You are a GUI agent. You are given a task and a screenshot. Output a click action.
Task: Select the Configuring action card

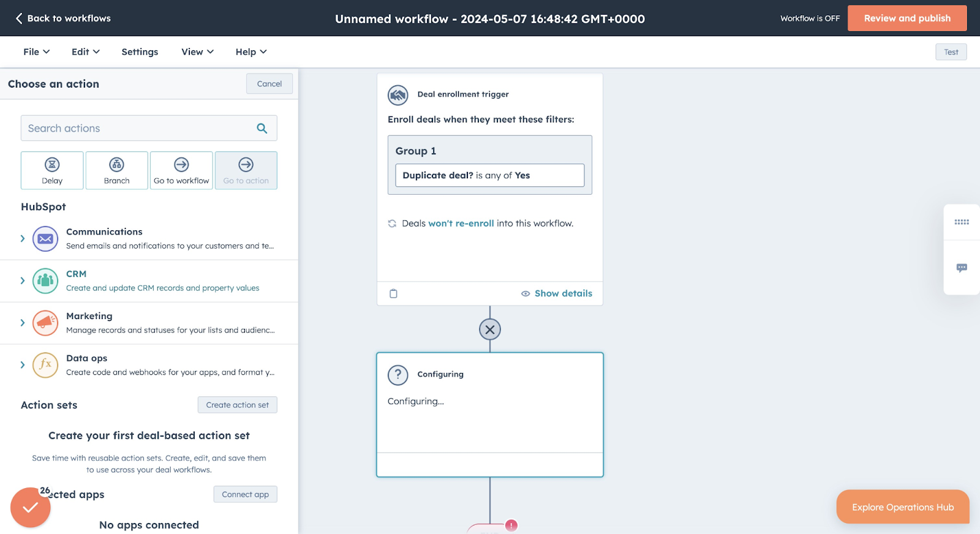click(490, 415)
